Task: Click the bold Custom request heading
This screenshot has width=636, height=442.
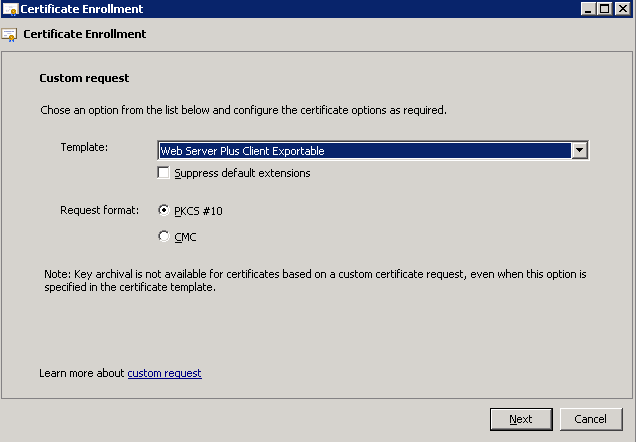Action: pyautogui.click(x=84, y=78)
